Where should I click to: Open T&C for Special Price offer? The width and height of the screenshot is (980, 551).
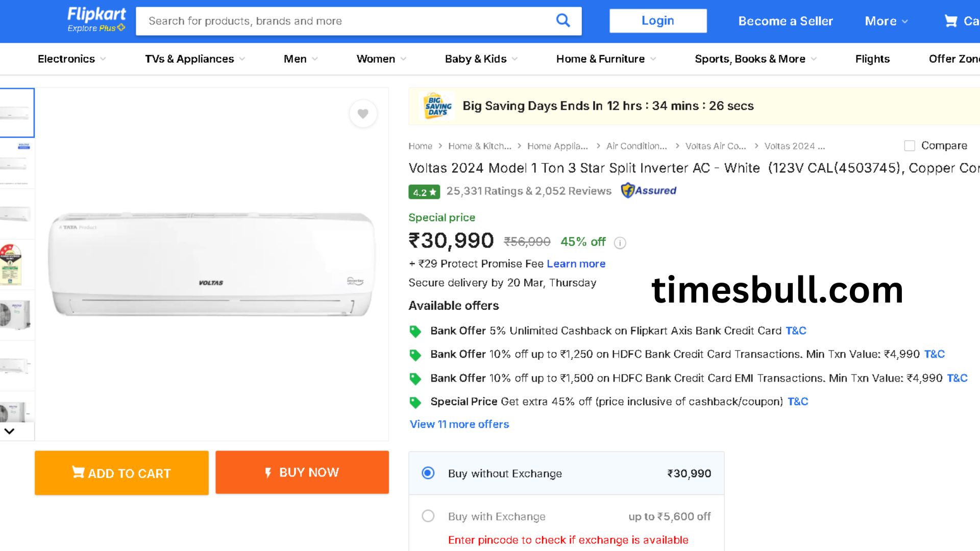[798, 402]
